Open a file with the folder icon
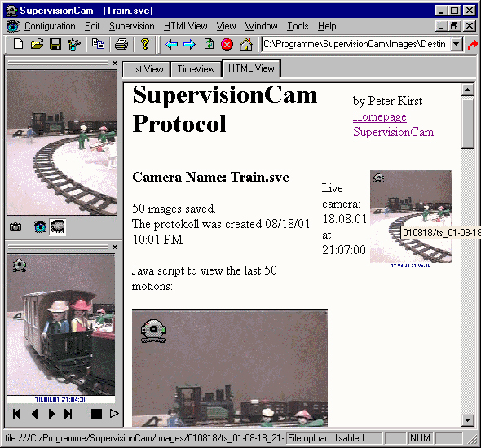Viewport: 481px width, 448px height. 38,44
